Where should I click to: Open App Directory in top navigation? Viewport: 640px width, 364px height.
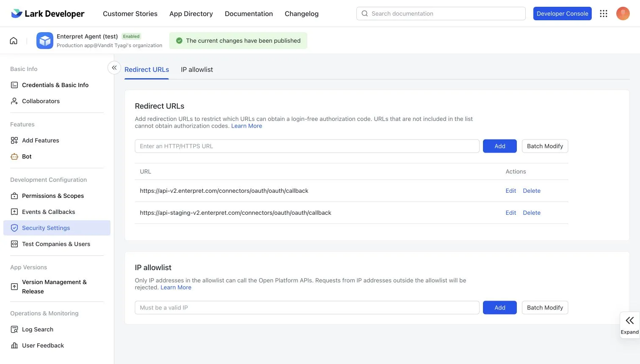(191, 14)
